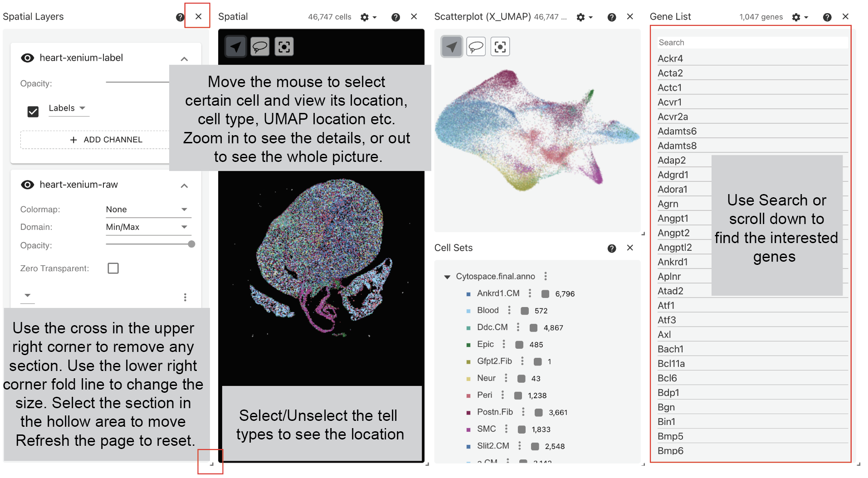868x478 pixels.
Task: Toggle visibility of heart-xenium-label layer
Action: (28, 58)
